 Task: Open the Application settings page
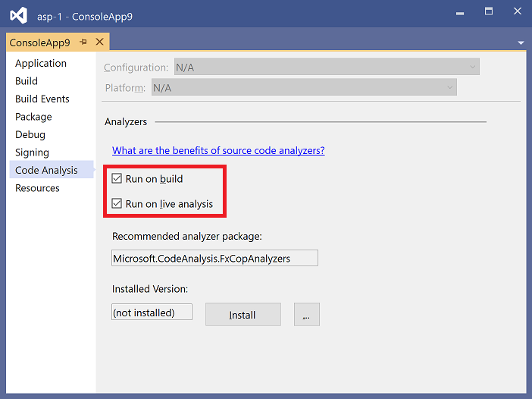point(41,64)
